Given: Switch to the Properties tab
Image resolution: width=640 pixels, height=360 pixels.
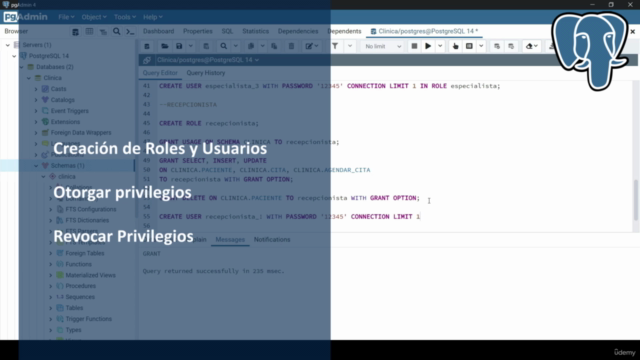Looking at the screenshot, I should pyautogui.click(x=198, y=31).
